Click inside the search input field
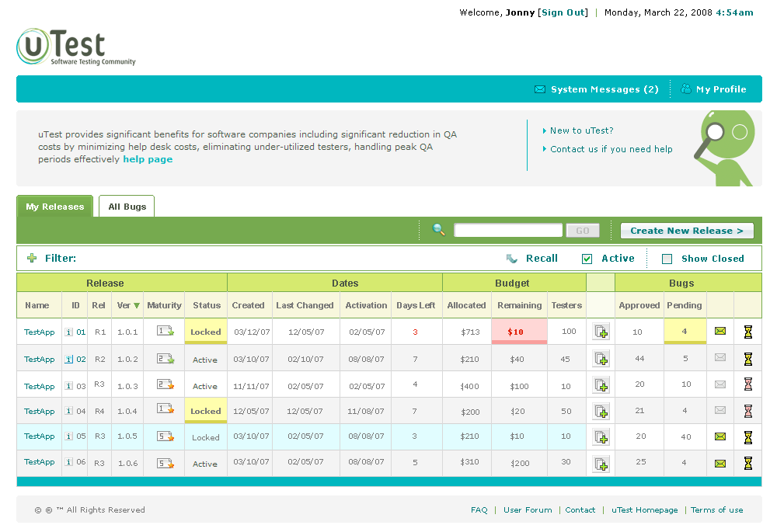 (x=508, y=230)
